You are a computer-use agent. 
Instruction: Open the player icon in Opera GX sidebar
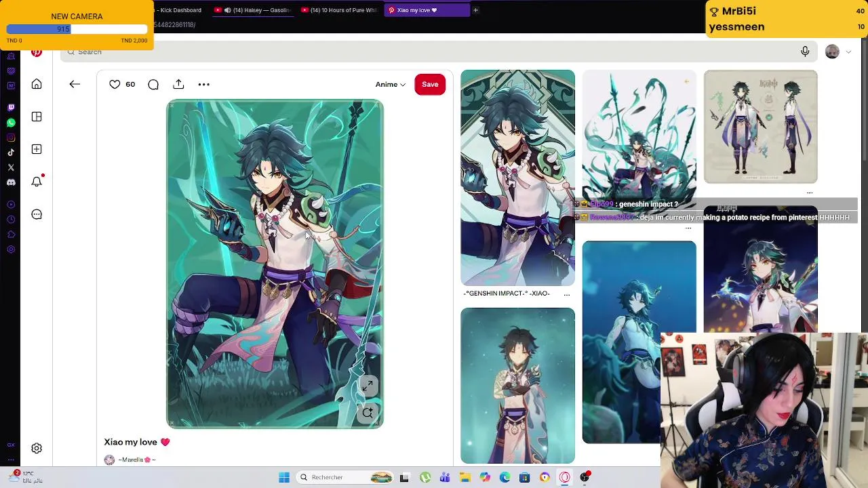coord(11,205)
